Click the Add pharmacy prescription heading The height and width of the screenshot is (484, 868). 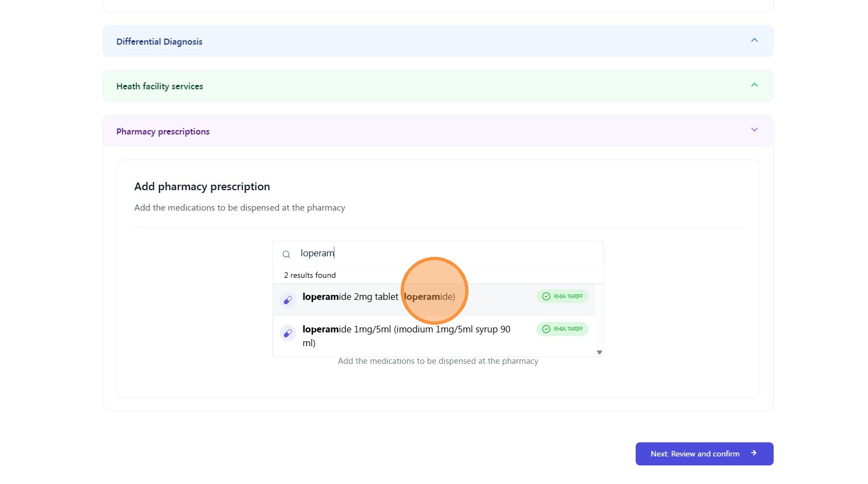pos(202,186)
